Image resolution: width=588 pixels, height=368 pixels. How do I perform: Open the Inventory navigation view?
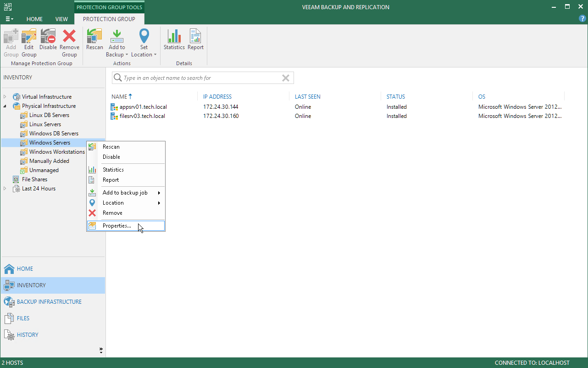tap(53, 285)
